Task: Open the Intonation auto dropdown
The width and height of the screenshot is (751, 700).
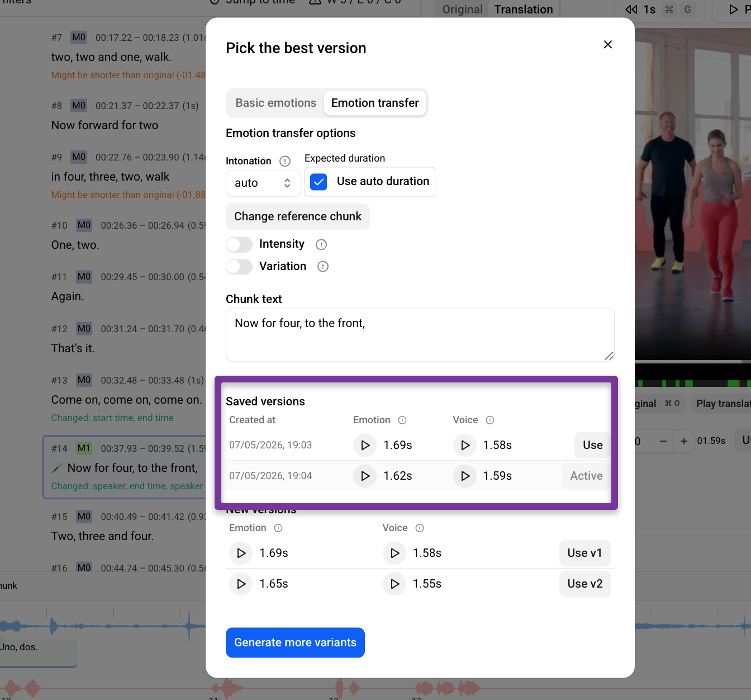Action: (x=263, y=183)
